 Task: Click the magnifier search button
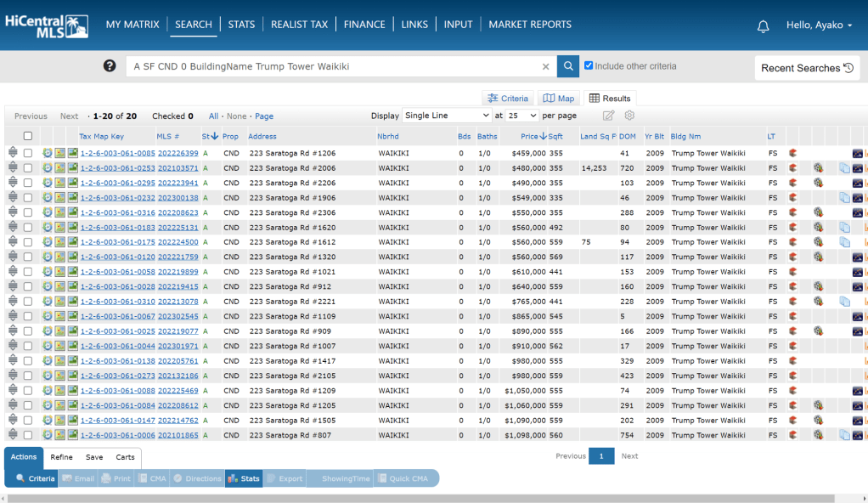click(568, 66)
